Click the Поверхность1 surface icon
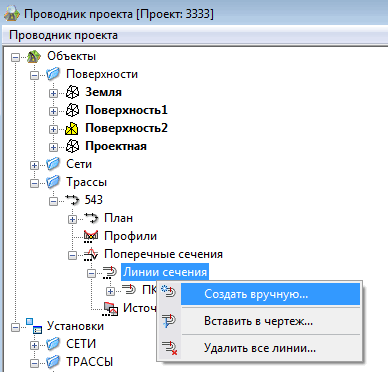 pyautogui.click(x=72, y=110)
